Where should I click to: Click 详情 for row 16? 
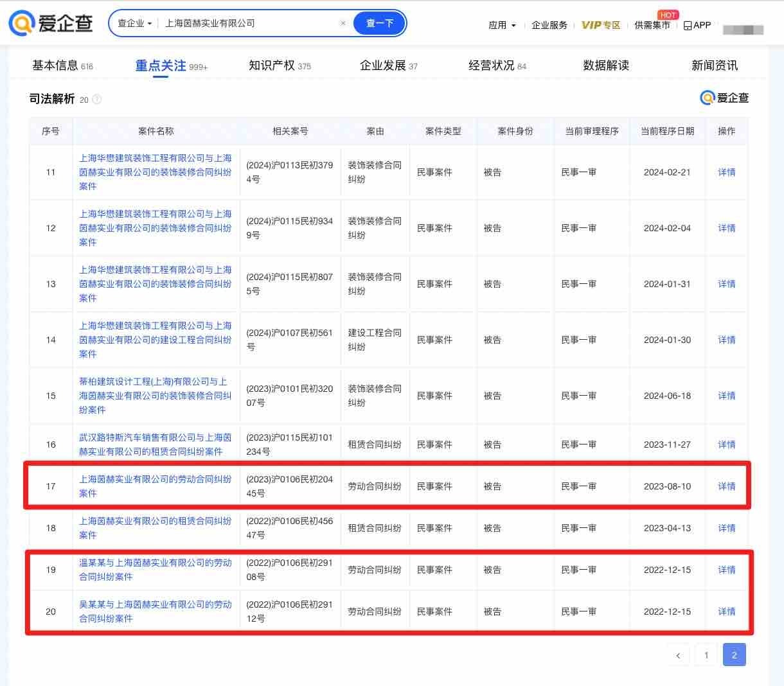tap(727, 444)
